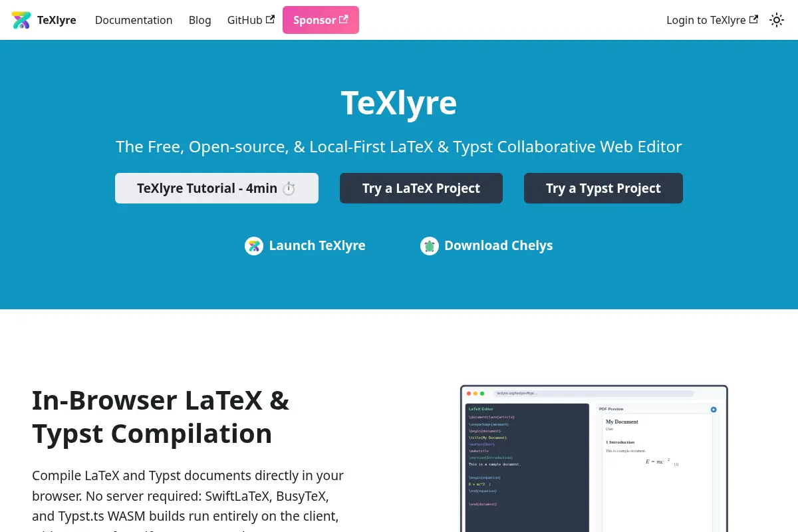Click the Chelys turtle icon
The width and height of the screenshot is (798, 532).
tap(430, 246)
